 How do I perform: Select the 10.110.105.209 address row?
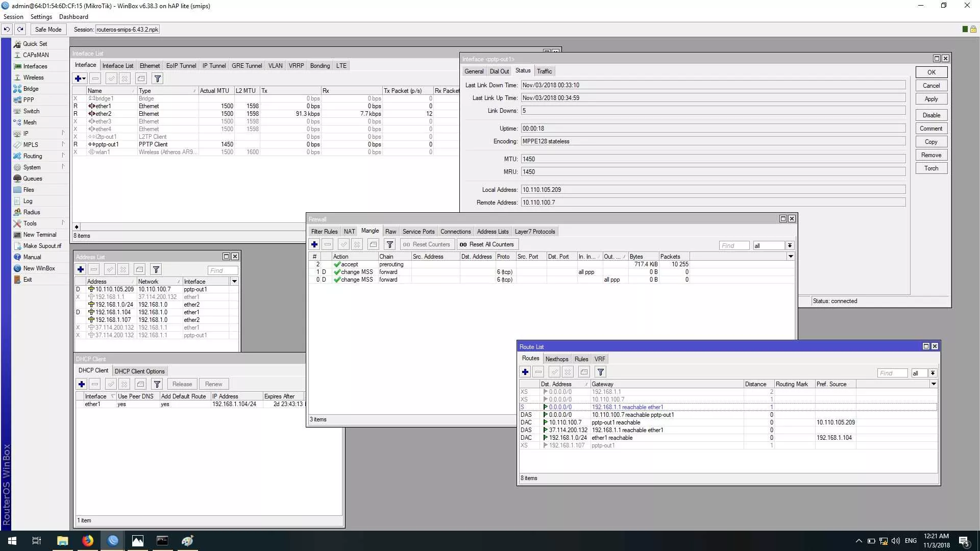(157, 289)
